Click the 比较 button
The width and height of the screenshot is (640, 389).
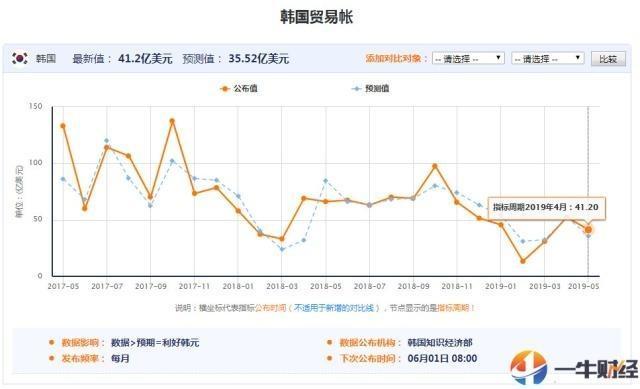point(608,59)
